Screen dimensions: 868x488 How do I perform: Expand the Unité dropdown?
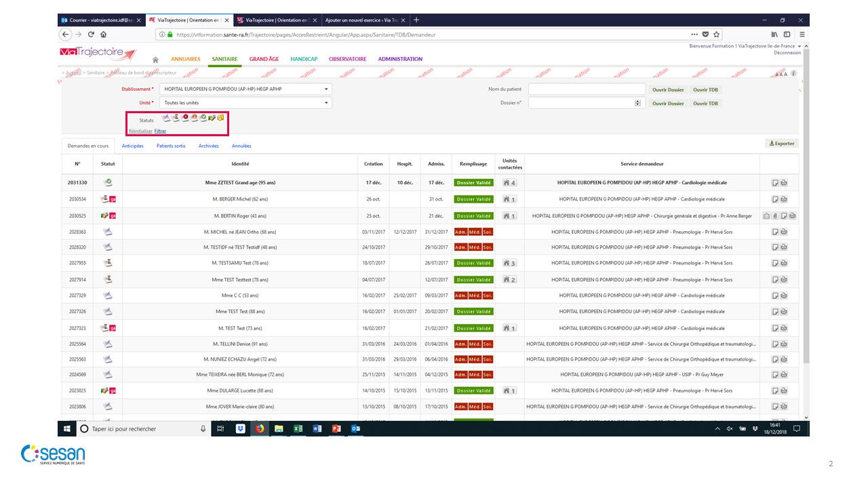click(326, 103)
